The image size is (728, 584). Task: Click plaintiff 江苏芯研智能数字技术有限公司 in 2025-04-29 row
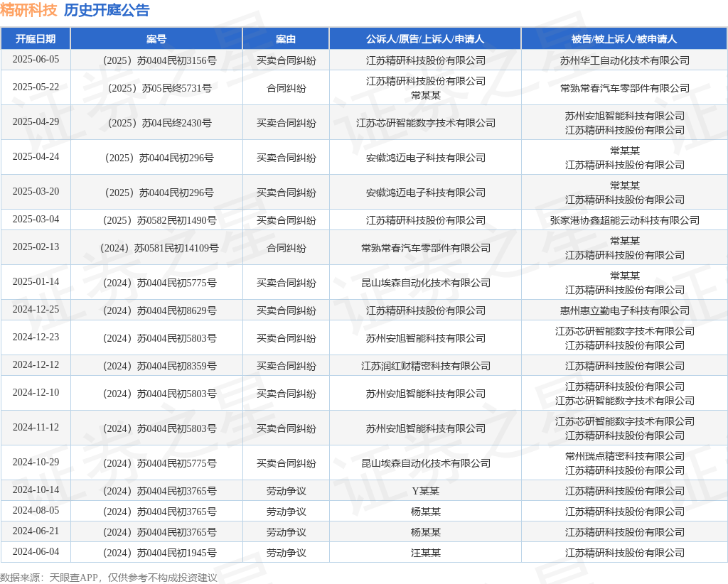pyautogui.click(x=425, y=123)
